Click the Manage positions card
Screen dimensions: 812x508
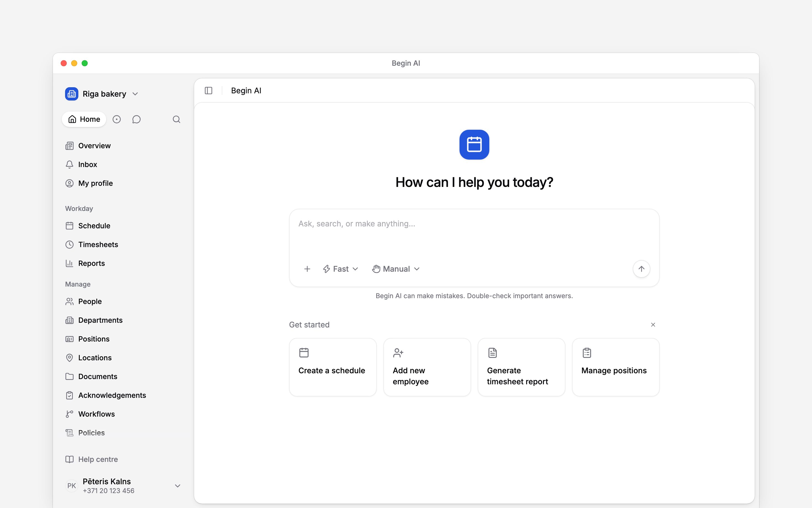point(615,367)
